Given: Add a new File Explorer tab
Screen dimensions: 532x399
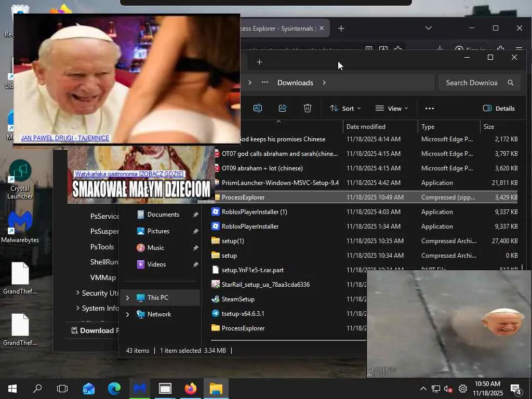Looking at the screenshot, I should click(x=260, y=62).
